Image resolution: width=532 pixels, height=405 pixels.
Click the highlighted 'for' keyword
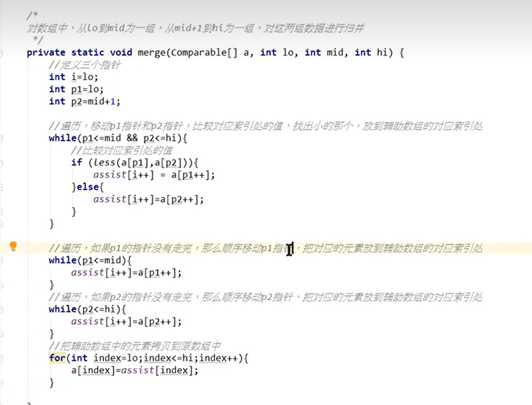57,358
